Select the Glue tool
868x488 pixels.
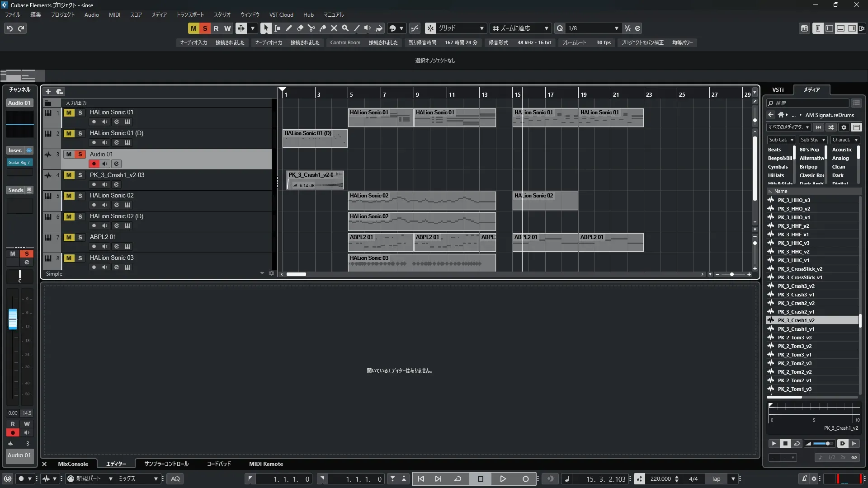323,28
